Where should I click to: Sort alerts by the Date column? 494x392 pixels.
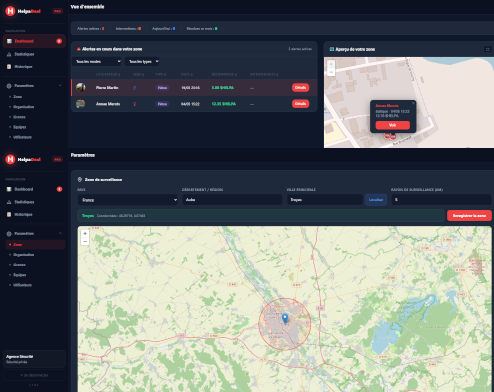pos(187,74)
